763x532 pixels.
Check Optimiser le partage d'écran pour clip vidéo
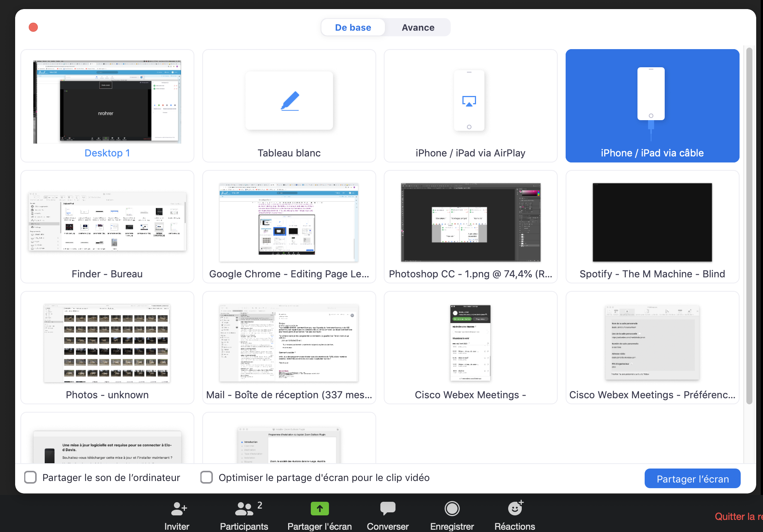(x=206, y=477)
